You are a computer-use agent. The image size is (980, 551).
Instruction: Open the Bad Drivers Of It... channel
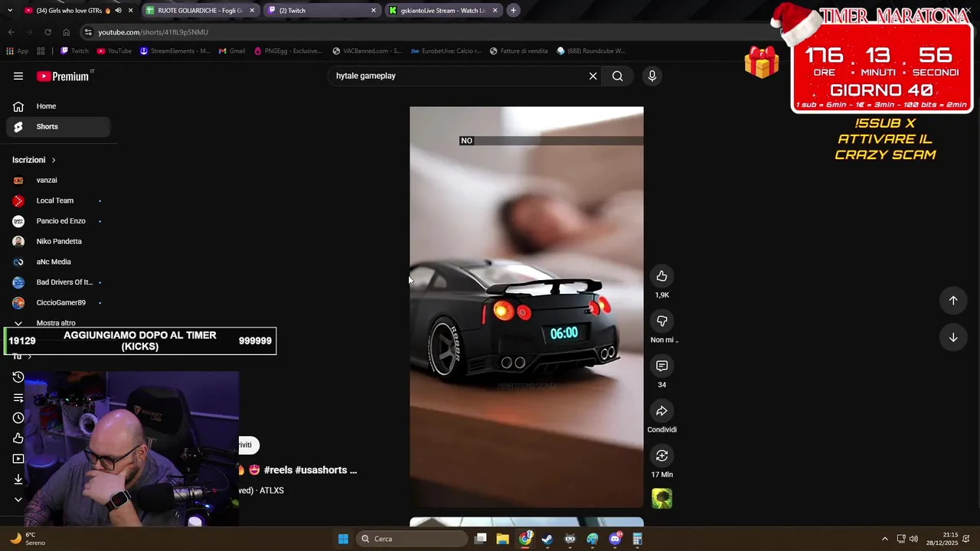[x=58, y=282]
